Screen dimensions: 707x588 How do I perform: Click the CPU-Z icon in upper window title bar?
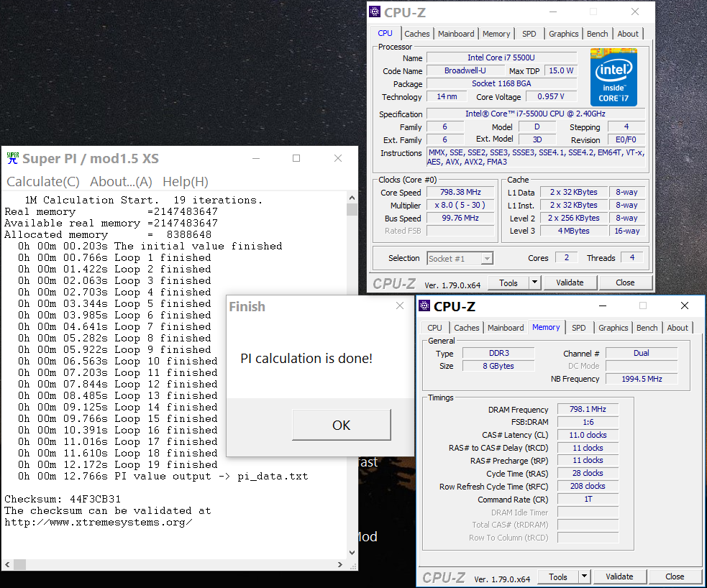[375, 12]
